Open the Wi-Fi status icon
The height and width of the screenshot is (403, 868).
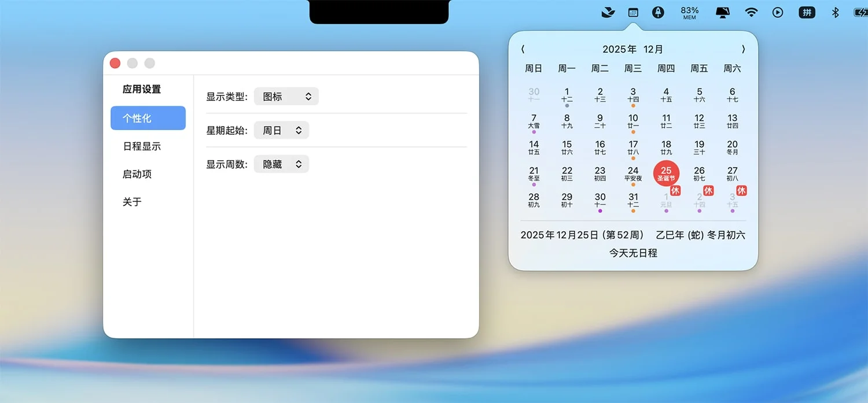[x=751, y=12]
